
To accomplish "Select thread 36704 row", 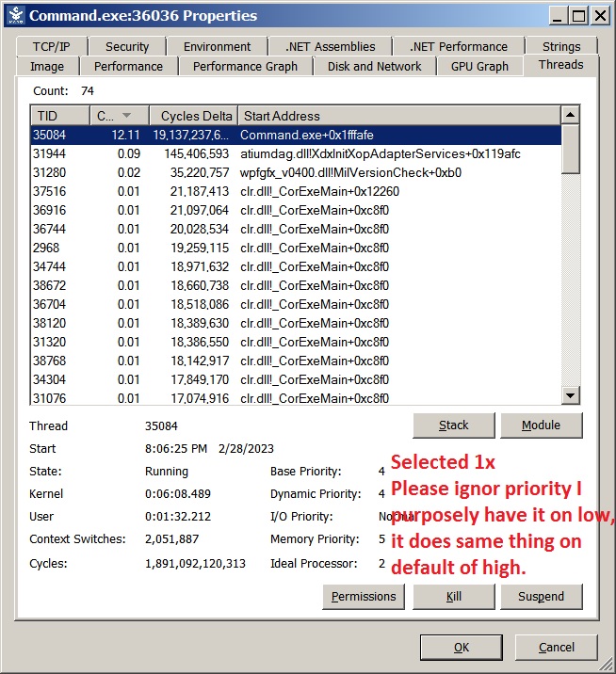I will [296, 304].
